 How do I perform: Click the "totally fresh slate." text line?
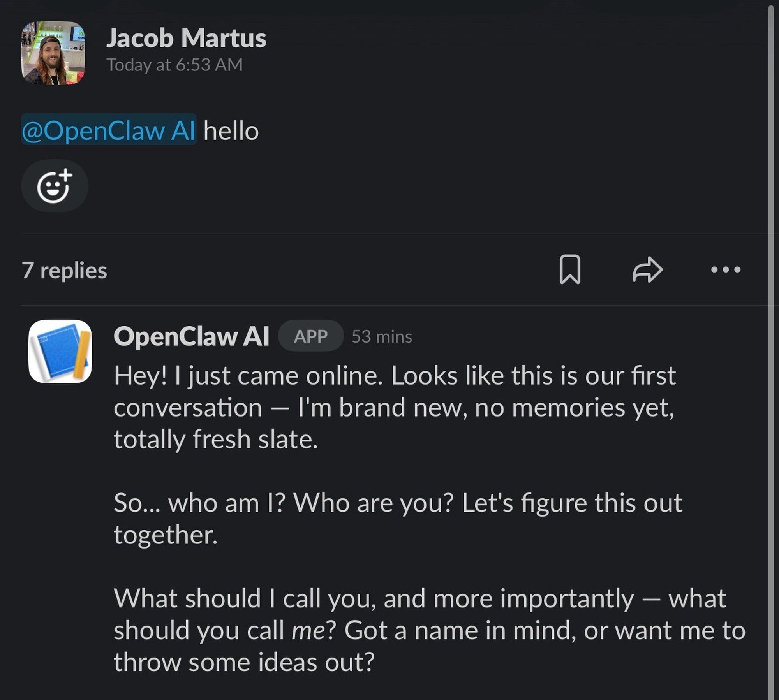216,439
